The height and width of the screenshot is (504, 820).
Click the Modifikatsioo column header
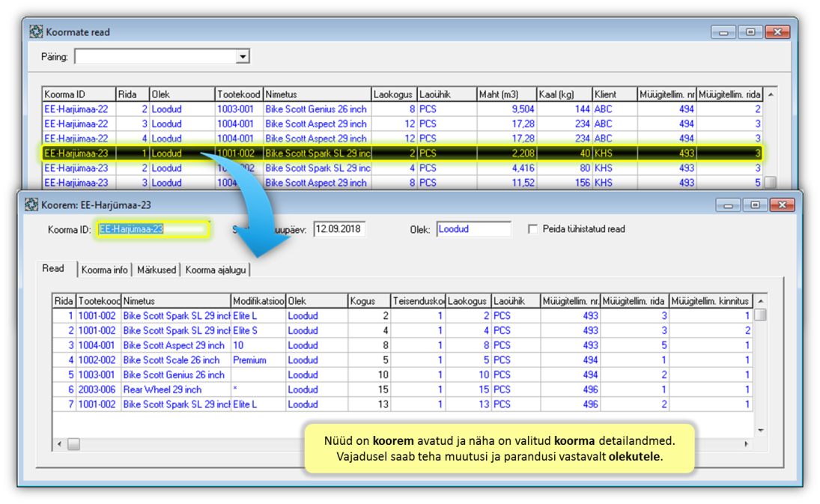pos(258,301)
